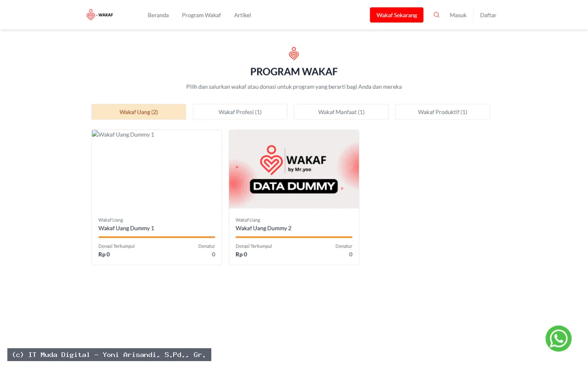Go to Beranda page
588x368 pixels.
[x=158, y=15]
